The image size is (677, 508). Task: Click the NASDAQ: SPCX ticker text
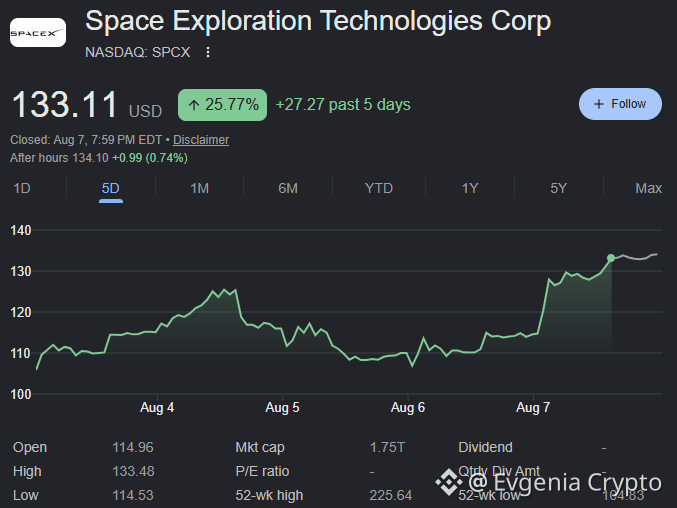pyautogui.click(x=137, y=52)
